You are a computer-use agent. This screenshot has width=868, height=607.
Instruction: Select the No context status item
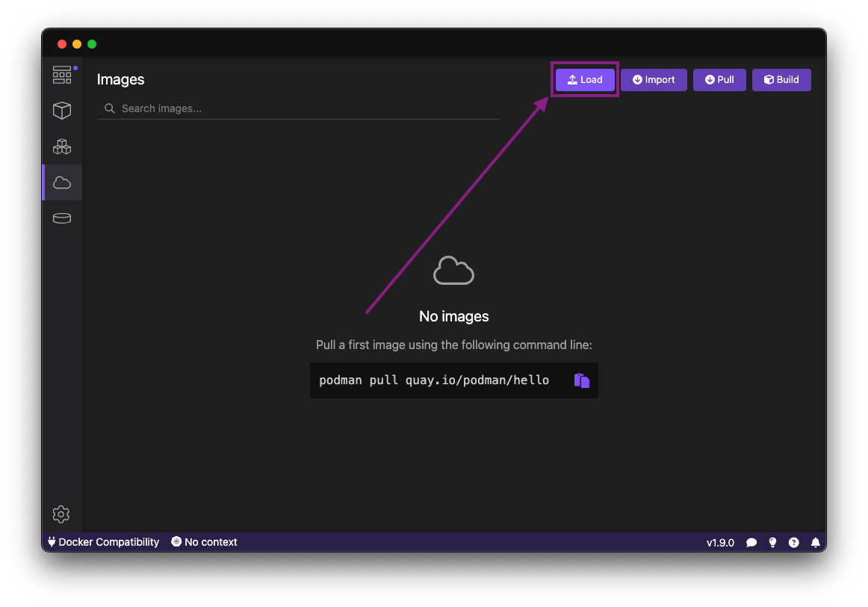click(204, 542)
